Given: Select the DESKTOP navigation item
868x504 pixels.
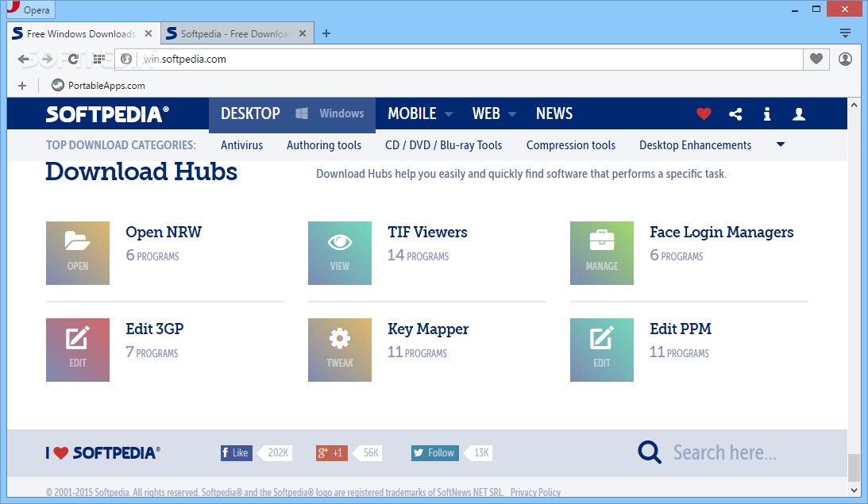Looking at the screenshot, I should point(250,113).
